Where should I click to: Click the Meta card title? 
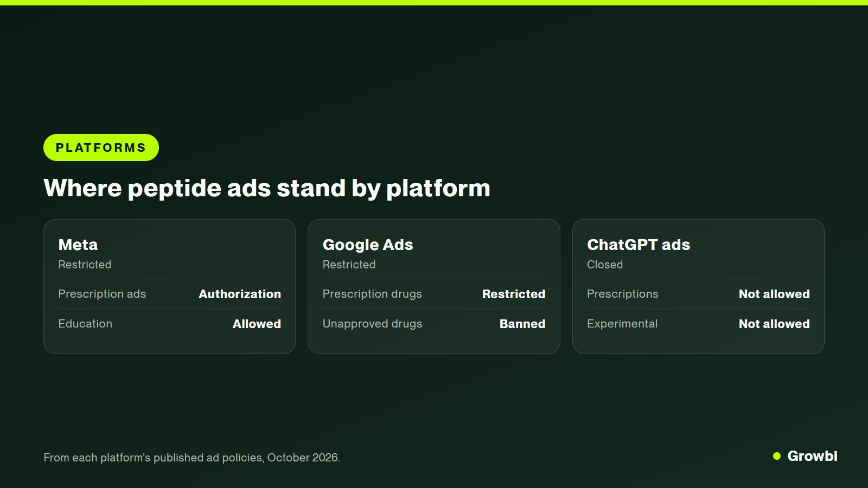pyautogui.click(x=78, y=245)
